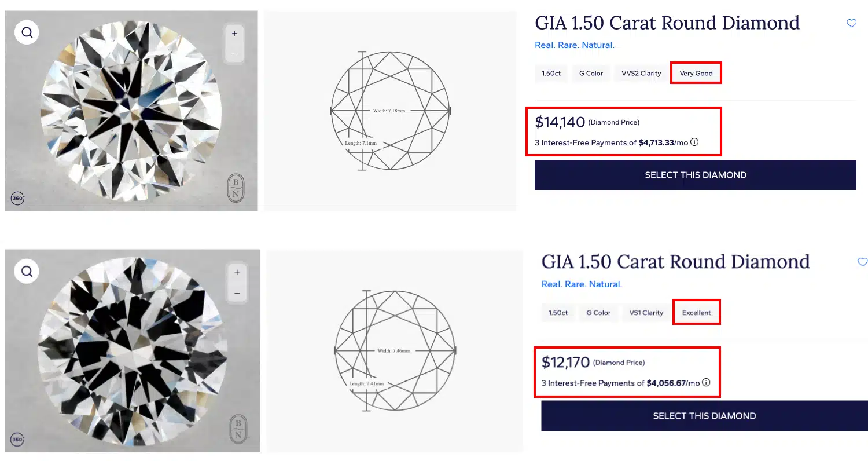Click the Excellent cut badge
The height and width of the screenshot is (461, 868).
(696, 312)
